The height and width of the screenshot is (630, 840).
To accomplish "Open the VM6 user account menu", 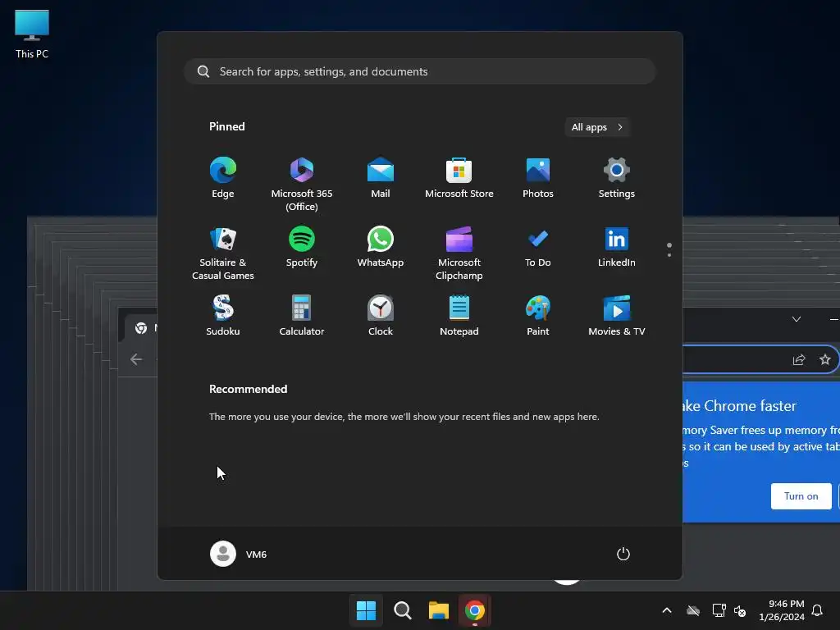I will (239, 554).
